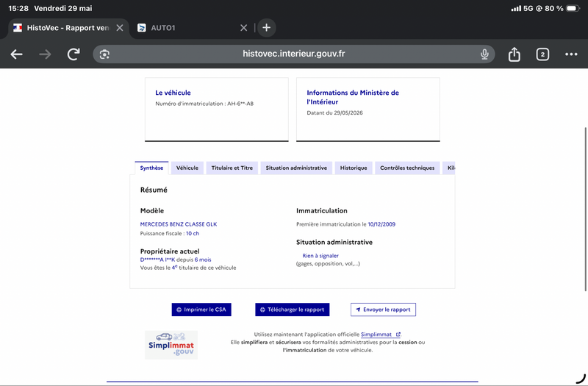Screen dimensions: 588x386
Task: Click the 10 ch fiscal power value
Action: coord(193,233)
